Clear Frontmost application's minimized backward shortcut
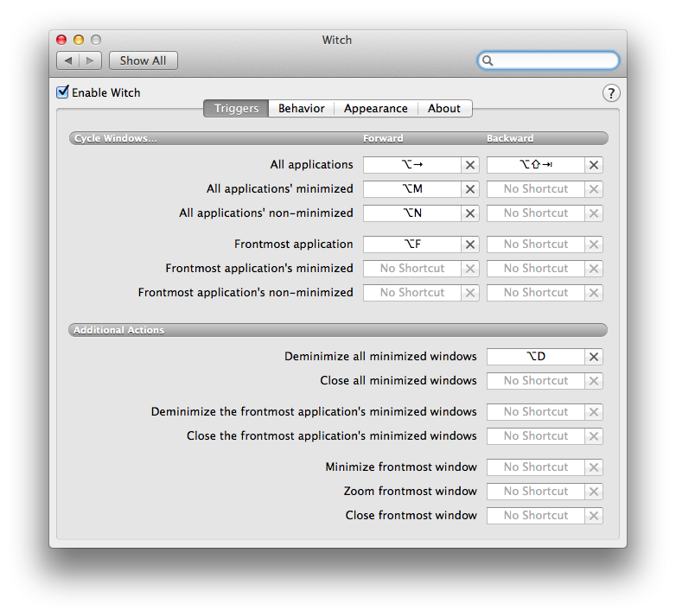The height and width of the screenshot is (616, 676). (594, 269)
